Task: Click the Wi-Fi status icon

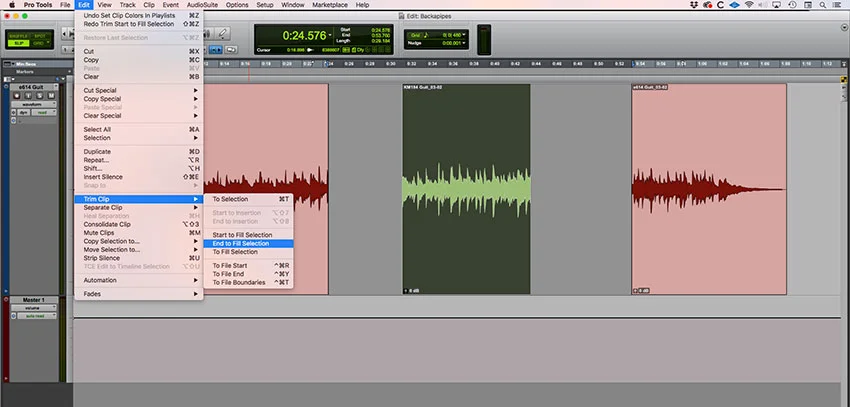Action: (749, 5)
